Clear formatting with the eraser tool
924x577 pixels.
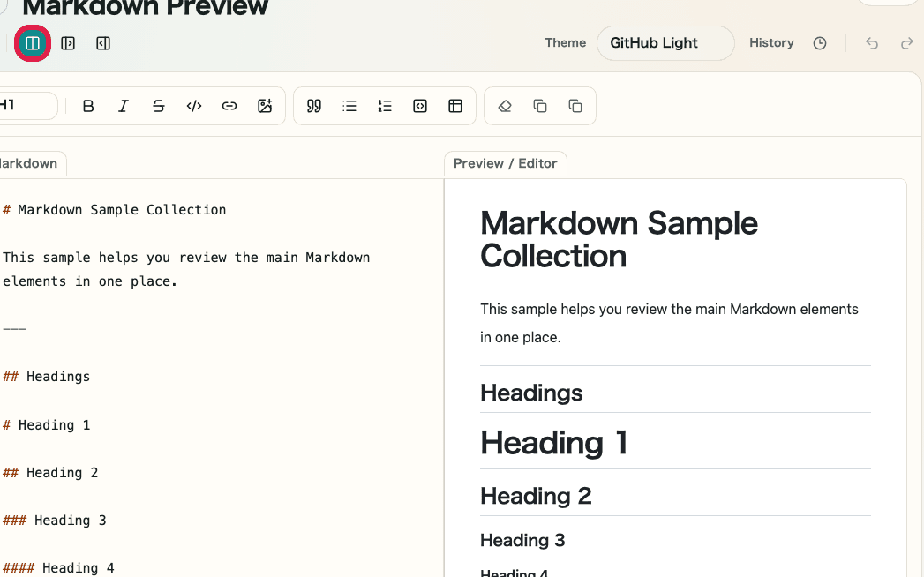point(504,105)
